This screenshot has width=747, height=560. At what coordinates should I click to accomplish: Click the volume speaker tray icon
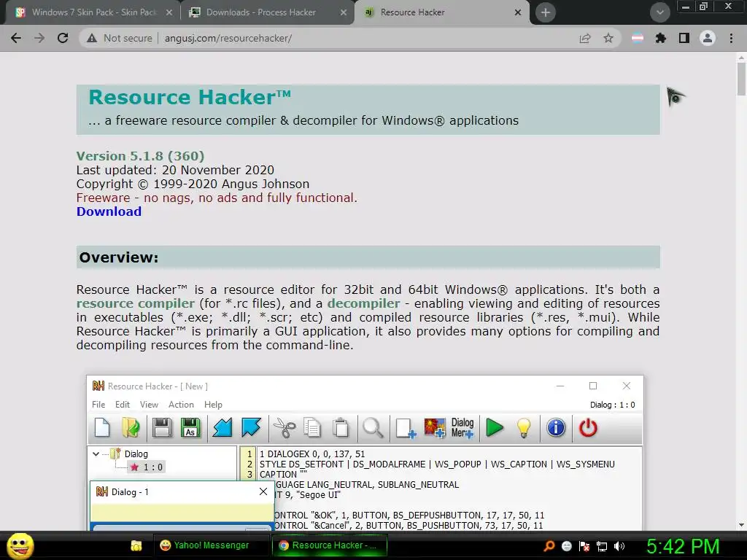[x=619, y=546]
